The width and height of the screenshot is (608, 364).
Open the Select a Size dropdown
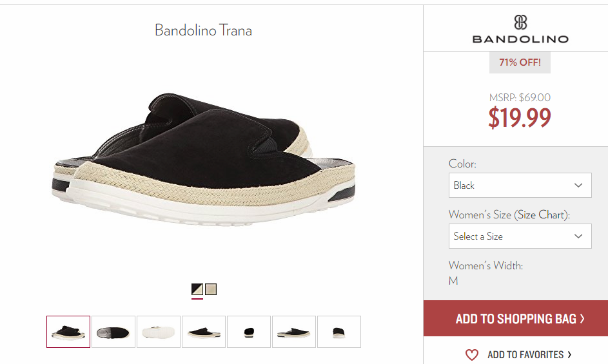(520, 236)
